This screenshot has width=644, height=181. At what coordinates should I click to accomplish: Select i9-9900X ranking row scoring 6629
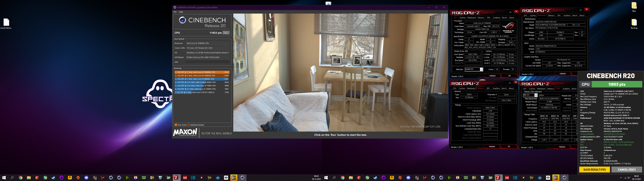[x=202, y=82]
